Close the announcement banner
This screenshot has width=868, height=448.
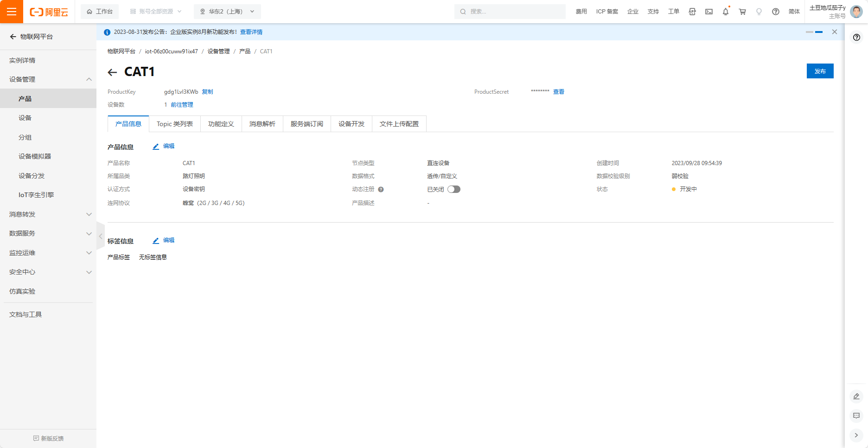tap(834, 32)
